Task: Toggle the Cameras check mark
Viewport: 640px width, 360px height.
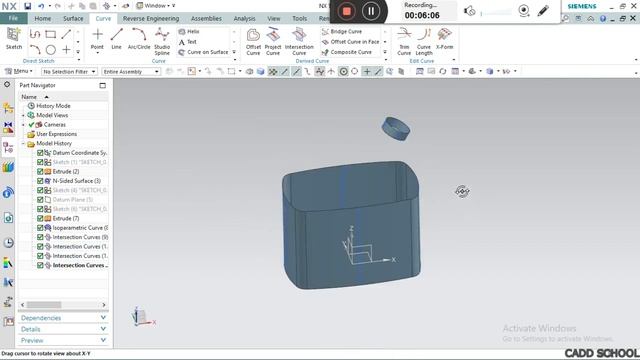Action: point(31,124)
